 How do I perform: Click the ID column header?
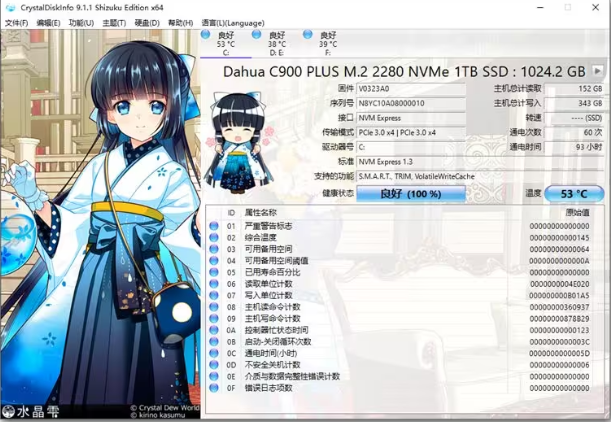coord(231,213)
